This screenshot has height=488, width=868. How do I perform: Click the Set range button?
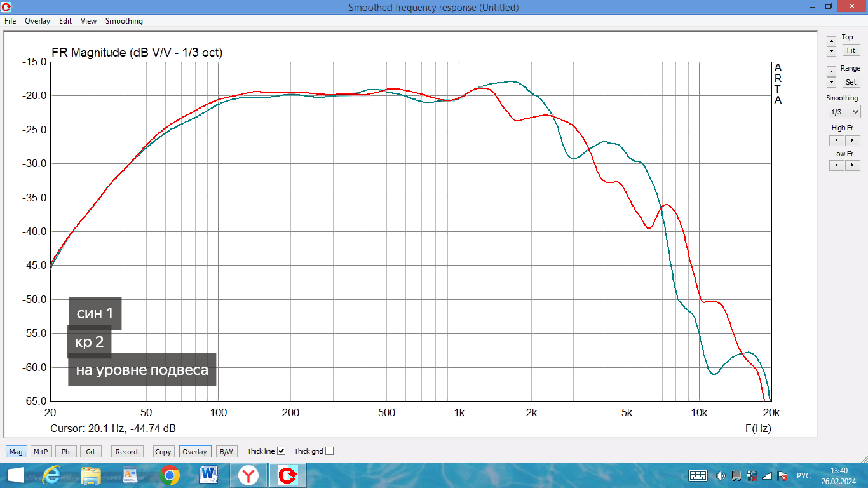(851, 82)
